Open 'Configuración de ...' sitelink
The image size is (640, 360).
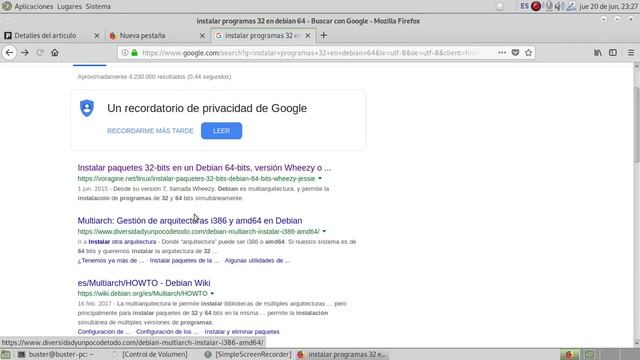pos(104,332)
